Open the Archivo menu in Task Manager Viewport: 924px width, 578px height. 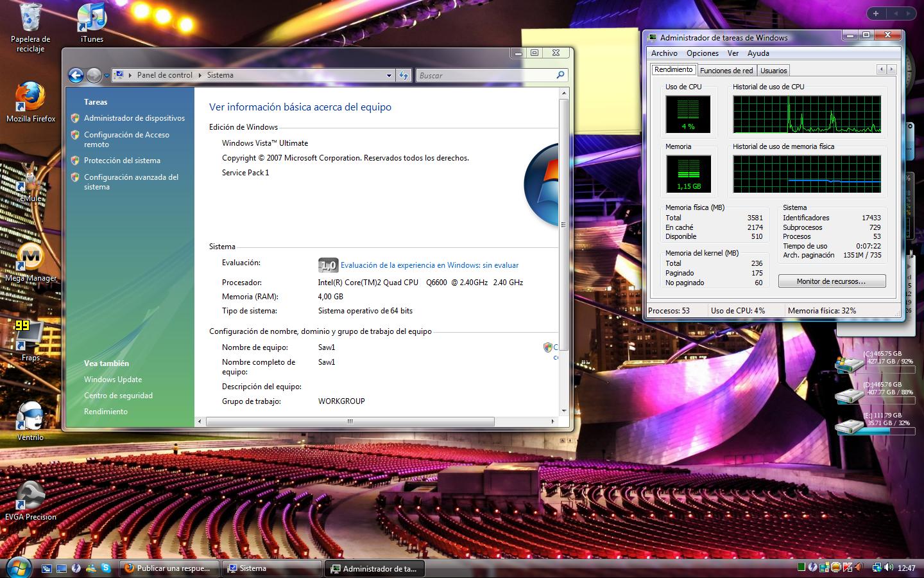[x=664, y=53]
